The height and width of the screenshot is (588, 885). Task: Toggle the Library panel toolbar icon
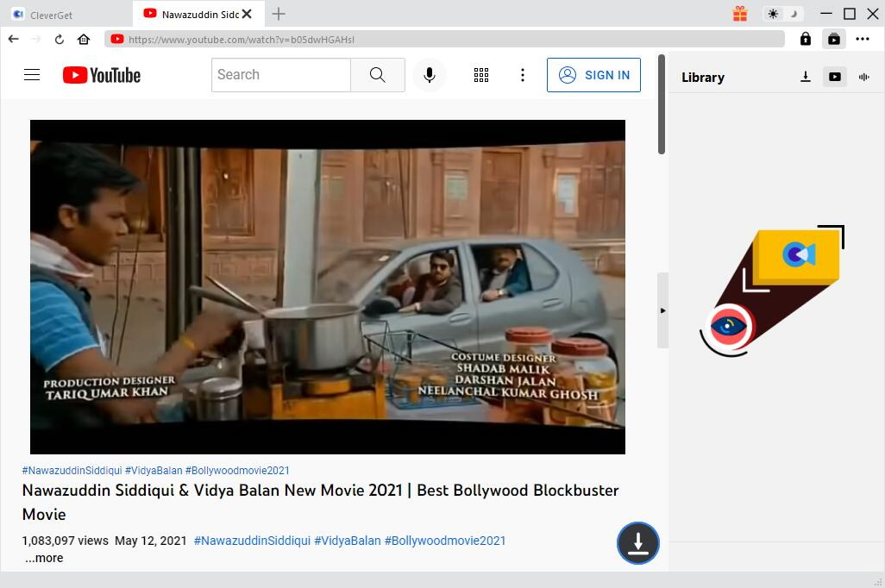pyautogui.click(x=833, y=39)
